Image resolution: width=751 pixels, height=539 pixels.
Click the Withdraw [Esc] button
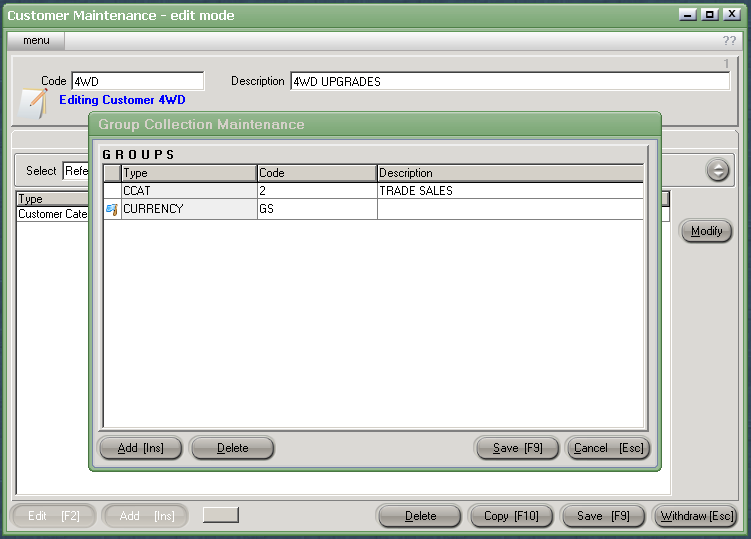pos(696,516)
